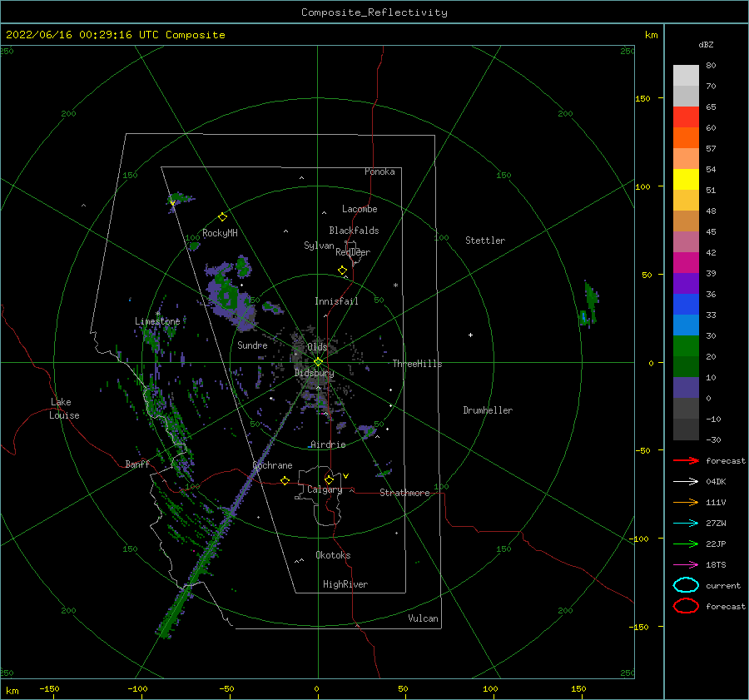The height and width of the screenshot is (700, 749).
Task: Select the Strathmore label
Action: [x=404, y=493]
